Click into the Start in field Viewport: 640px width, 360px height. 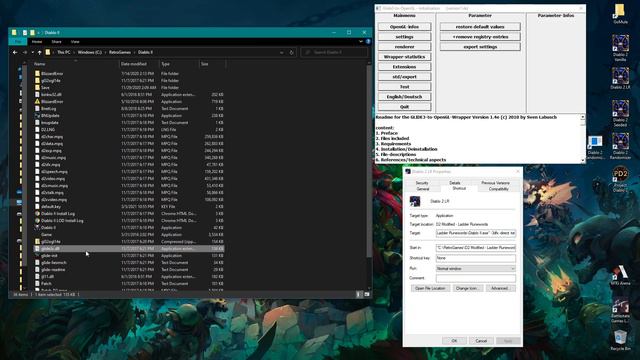click(476, 248)
